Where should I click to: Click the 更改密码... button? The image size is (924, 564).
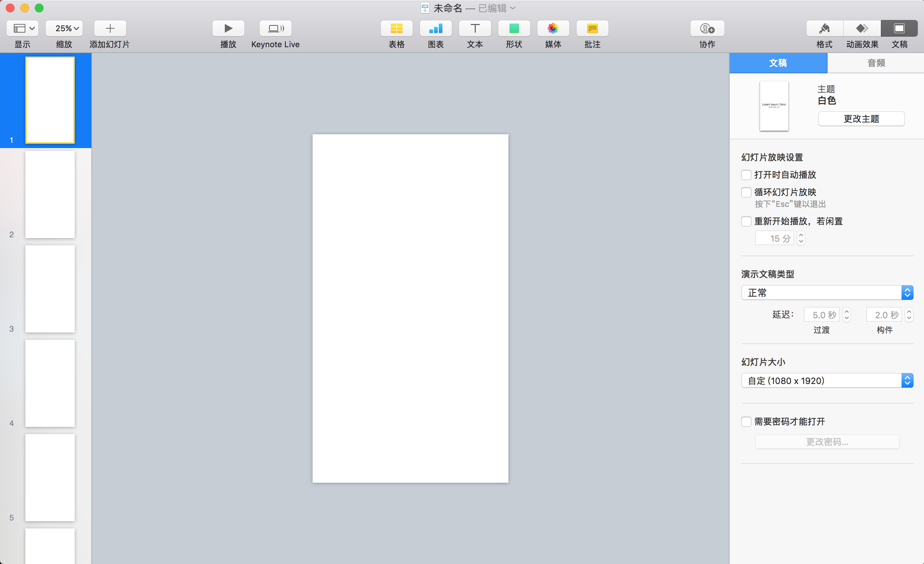[x=827, y=442]
